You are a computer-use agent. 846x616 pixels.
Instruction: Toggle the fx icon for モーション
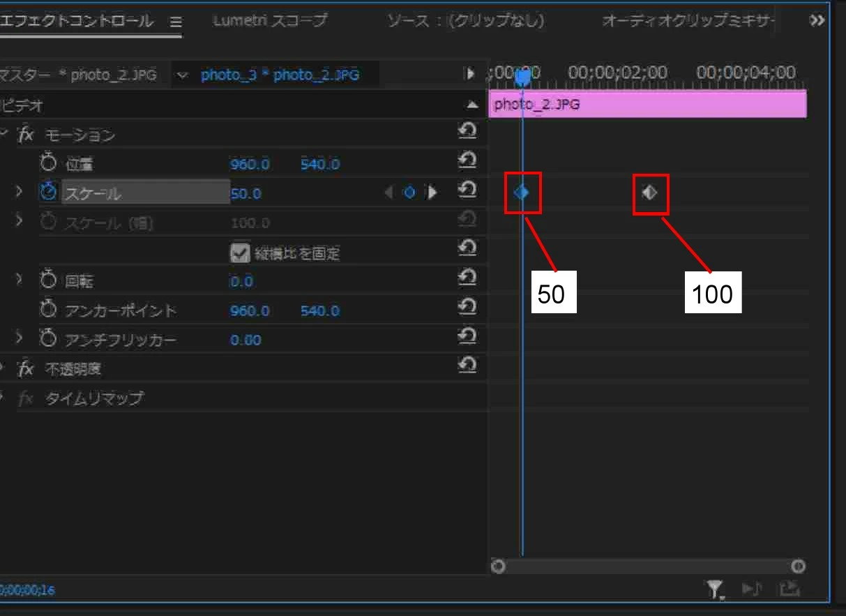tap(26, 135)
